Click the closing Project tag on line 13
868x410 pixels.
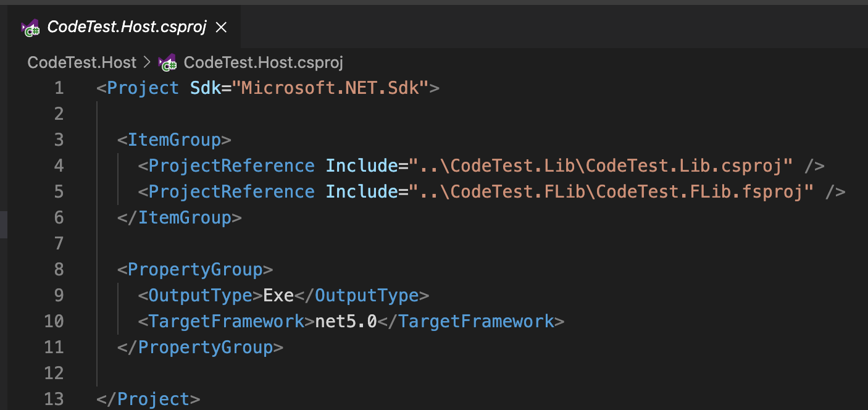pyautogui.click(x=146, y=399)
